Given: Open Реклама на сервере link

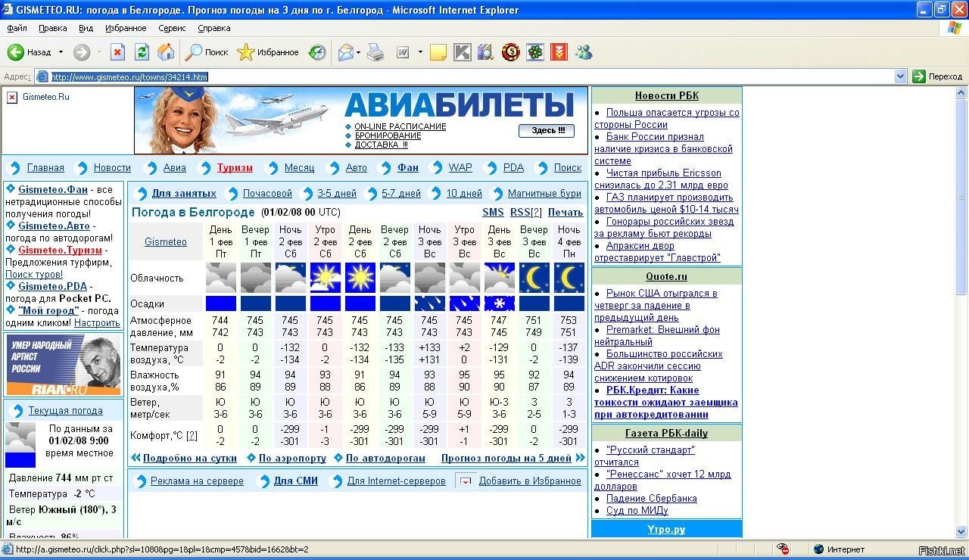Looking at the screenshot, I should click(197, 481).
